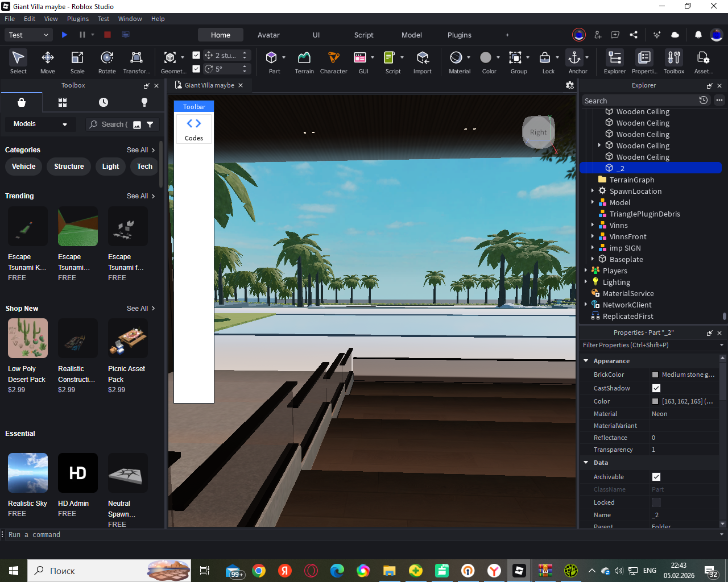Expand the Vinns model in Explorer
The image size is (728, 582).
click(x=593, y=225)
